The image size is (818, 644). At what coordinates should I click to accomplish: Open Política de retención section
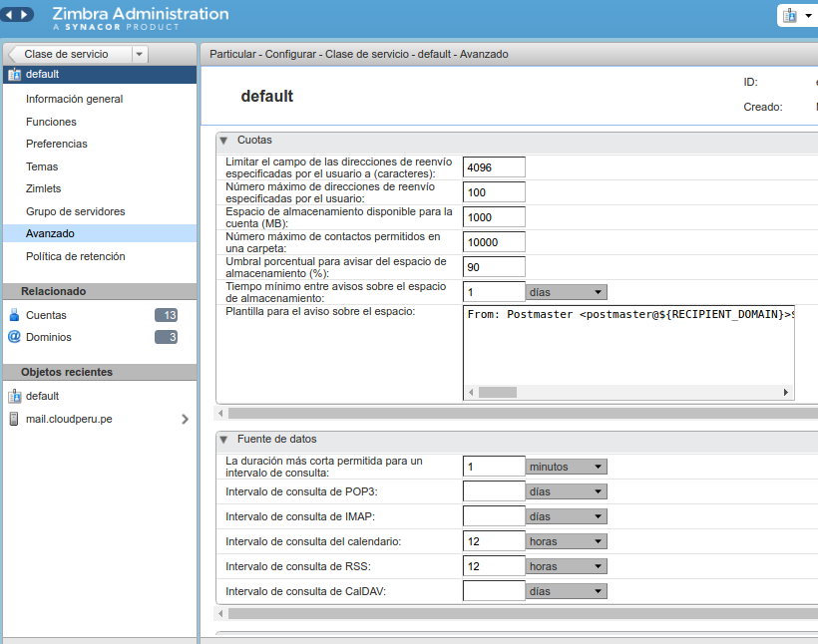(75, 256)
